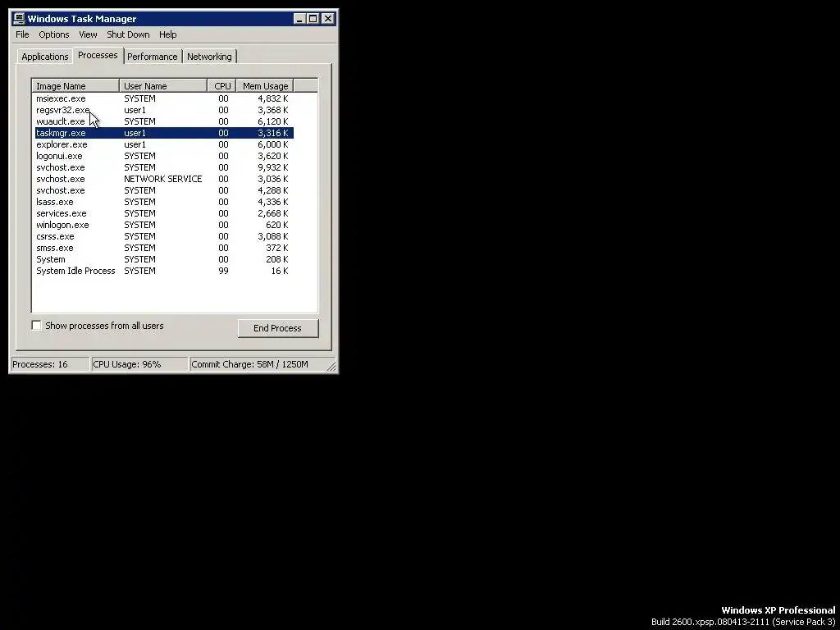The image size is (840, 630).
Task: Close the Windows Task Manager window
Action: point(328,19)
